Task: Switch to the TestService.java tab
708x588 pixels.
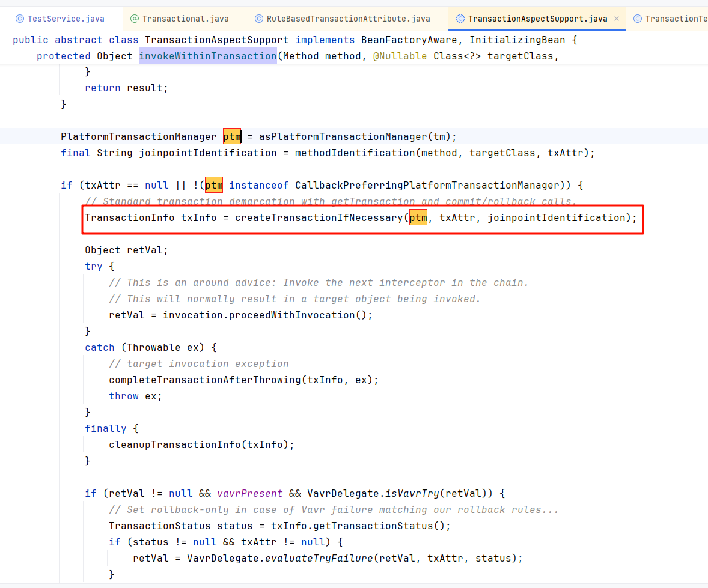Action: (x=60, y=19)
